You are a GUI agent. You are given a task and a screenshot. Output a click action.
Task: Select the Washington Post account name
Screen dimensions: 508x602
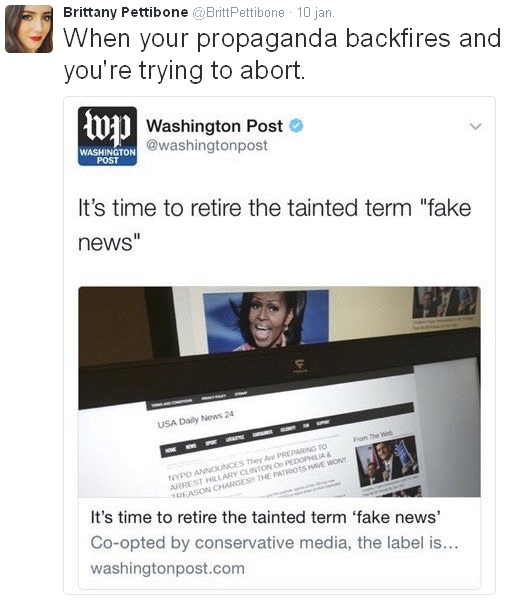pyautogui.click(x=214, y=126)
